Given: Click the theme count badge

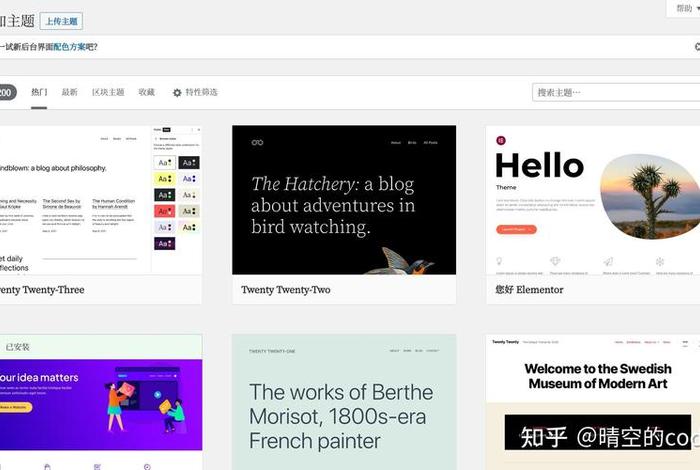Looking at the screenshot, I should 6,93.
